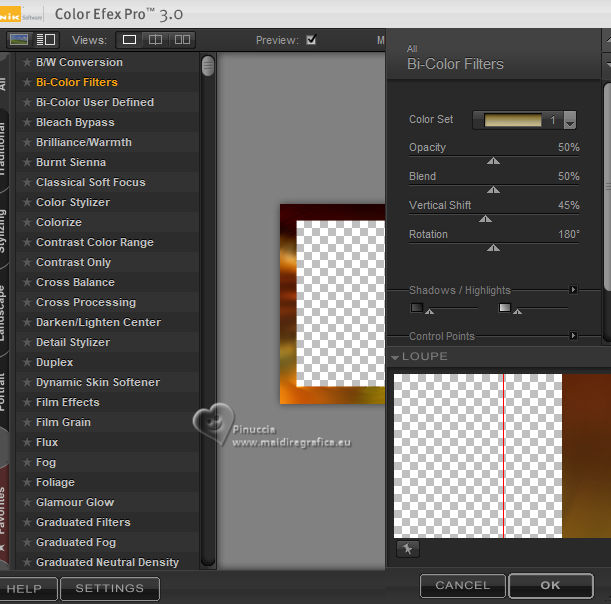Click the Opacity slider handle
Screen dimensions: 611x604
pos(493,161)
